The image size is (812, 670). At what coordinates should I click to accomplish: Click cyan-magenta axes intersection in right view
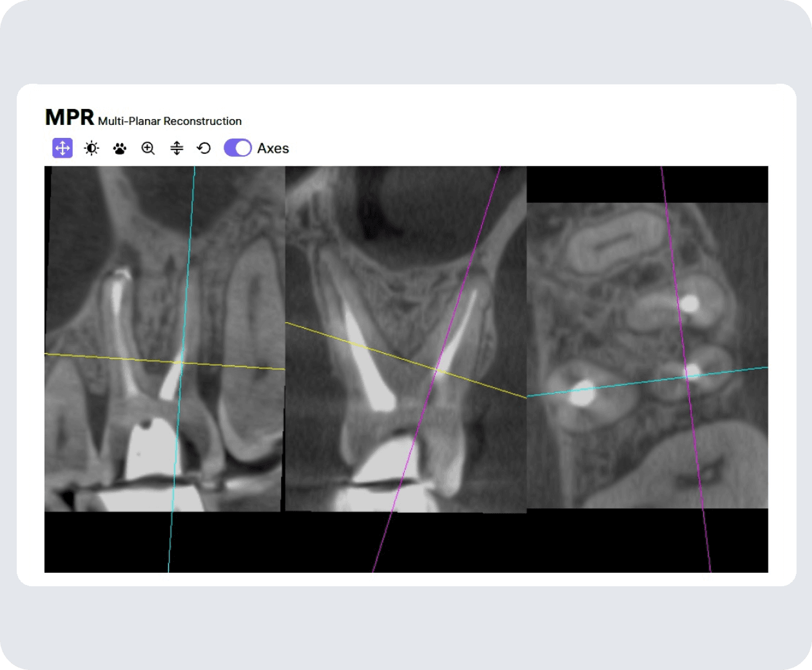pyautogui.click(x=687, y=378)
